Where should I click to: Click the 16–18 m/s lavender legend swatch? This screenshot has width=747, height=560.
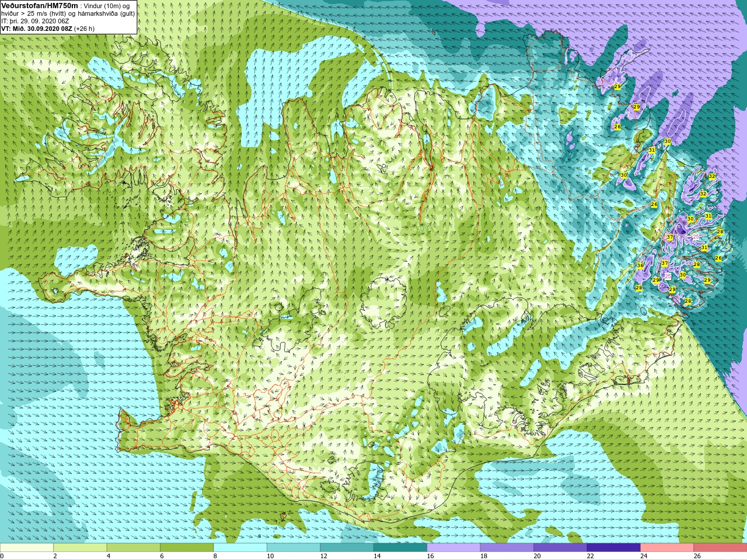click(x=453, y=548)
